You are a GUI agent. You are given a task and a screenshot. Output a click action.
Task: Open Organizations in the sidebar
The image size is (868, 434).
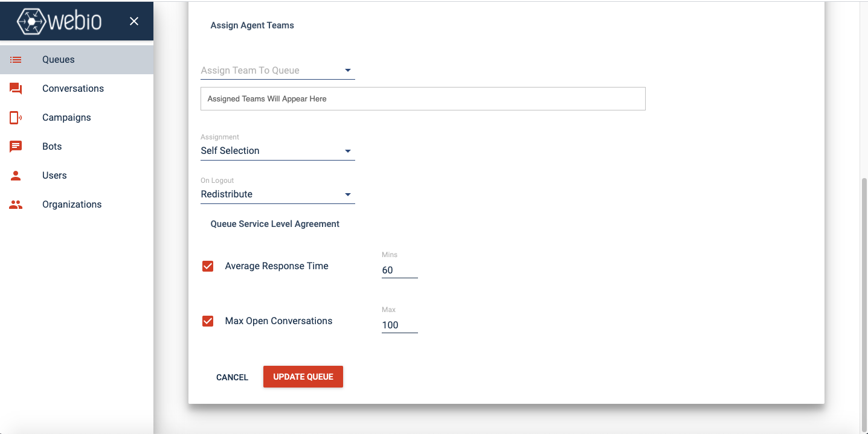(77, 205)
